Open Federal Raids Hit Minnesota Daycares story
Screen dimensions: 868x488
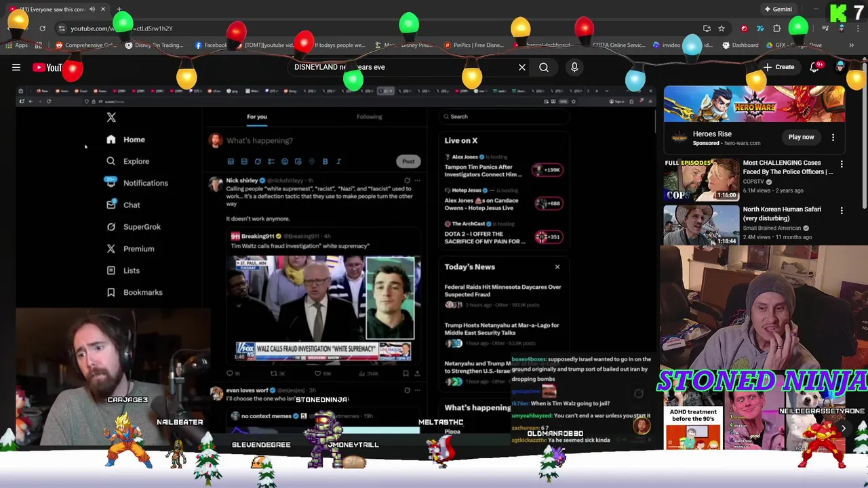tap(502, 291)
